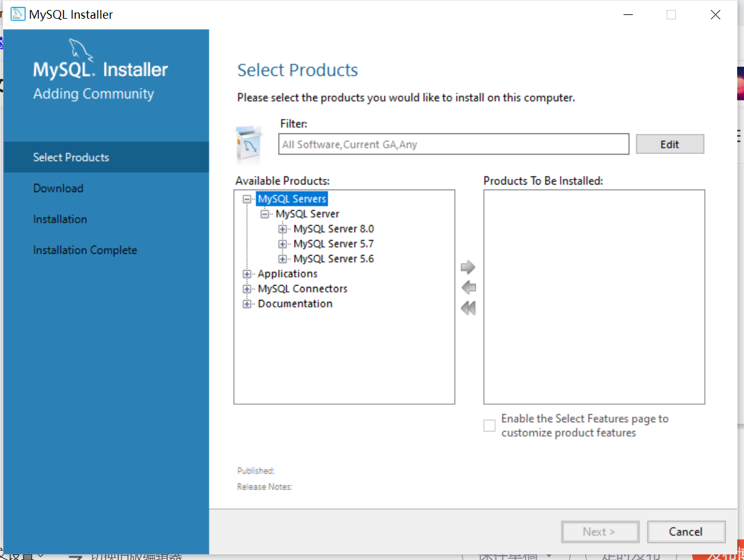744x560 pixels.
Task: Go to Installation Complete step
Action: [85, 250]
